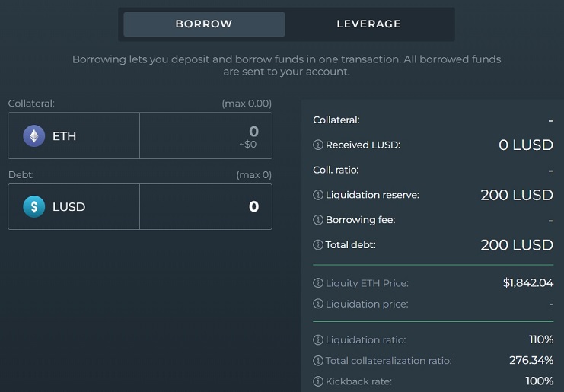Click the LUSD debt amount field
The height and width of the screenshot is (392, 564).
click(x=206, y=207)
